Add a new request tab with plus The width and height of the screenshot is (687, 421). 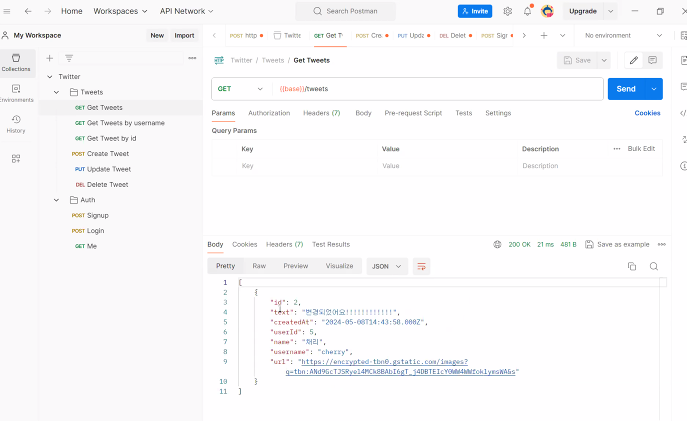pyautogui.click(x=544, y=35)
